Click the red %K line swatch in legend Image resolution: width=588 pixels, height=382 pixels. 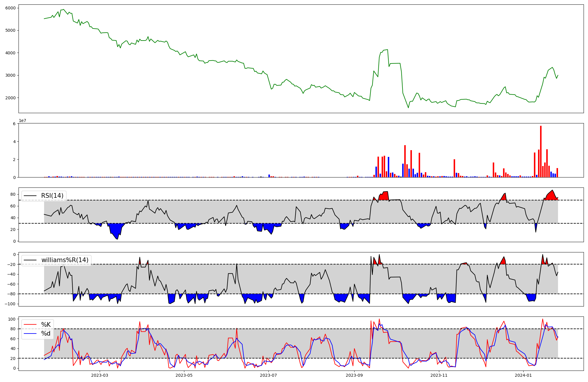[x=30, y=325]
